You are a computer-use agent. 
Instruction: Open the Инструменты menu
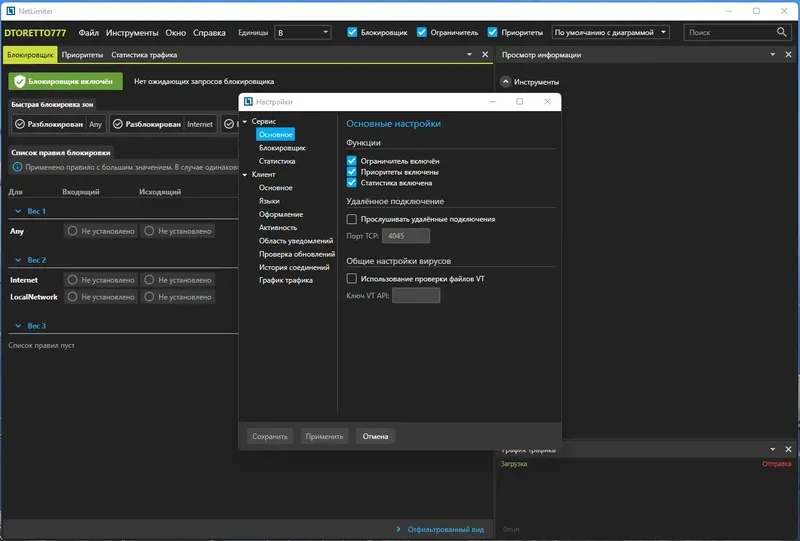click(x=132, y=33)
